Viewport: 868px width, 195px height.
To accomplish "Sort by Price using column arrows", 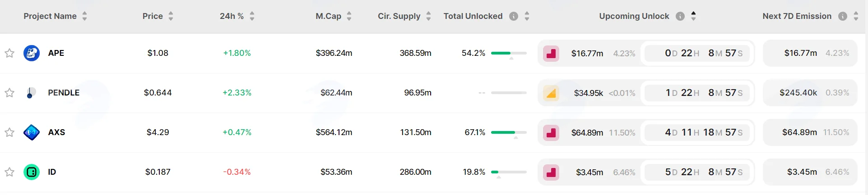I will tap(171, 16).
